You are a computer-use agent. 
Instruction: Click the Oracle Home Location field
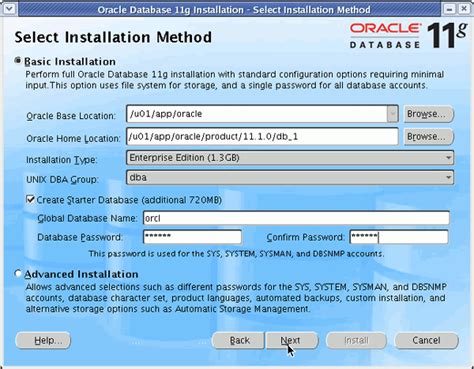pos(262,137)
